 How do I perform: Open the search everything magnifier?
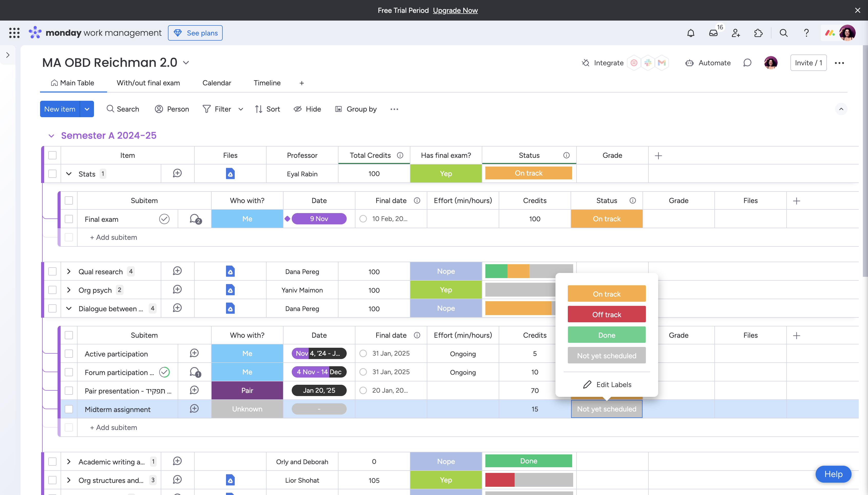coord(784,33)
